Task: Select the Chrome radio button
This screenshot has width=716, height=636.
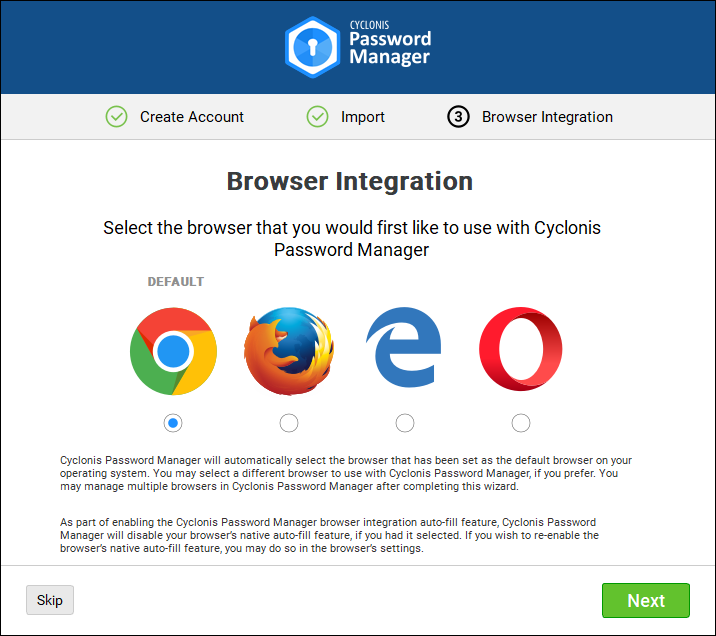Action: point(173,423)
